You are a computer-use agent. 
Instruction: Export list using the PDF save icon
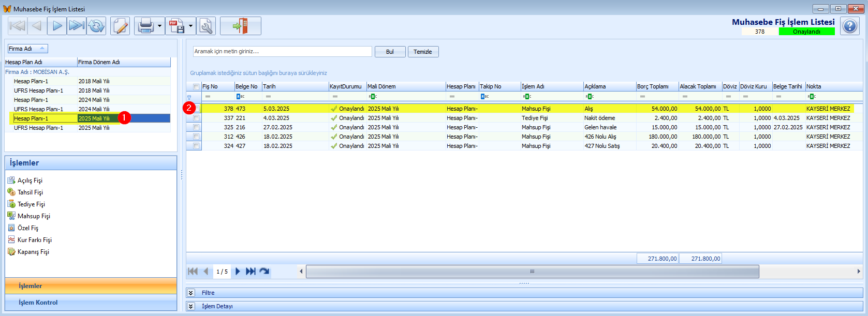pyautogui.click(x=176, y=26)
